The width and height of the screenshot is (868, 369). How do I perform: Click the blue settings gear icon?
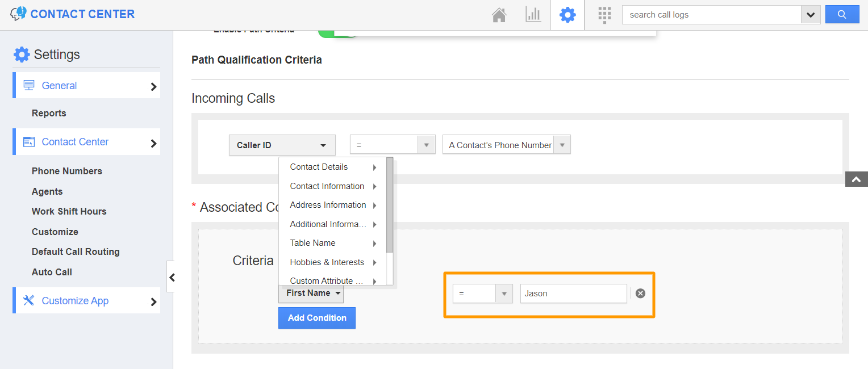(x=567, y=14)
